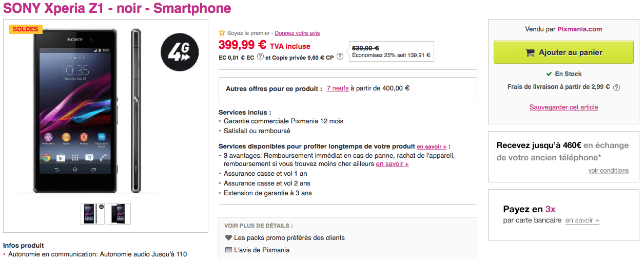
Task: Select second phone thumbnail
Action: [x=119, y=214]
